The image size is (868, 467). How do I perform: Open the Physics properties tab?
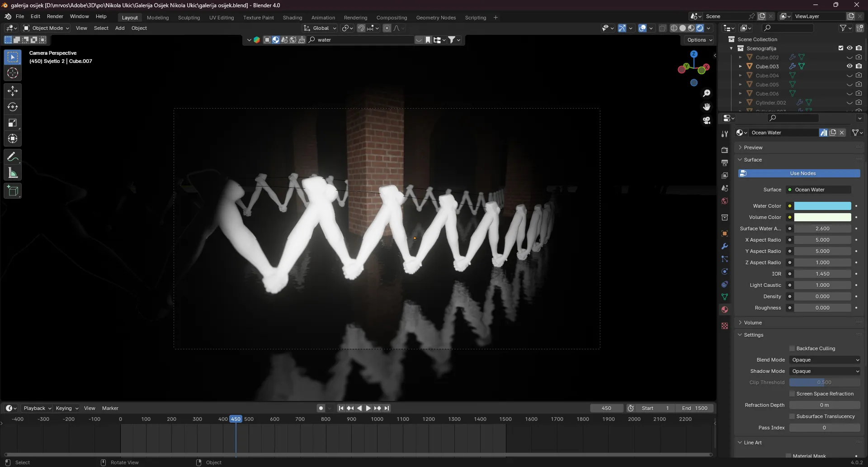[x=725, y=272]
